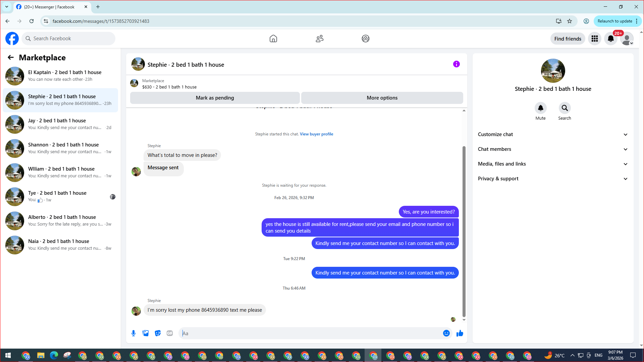Mute this conversation with bell icon
644x362 pixels.
coord(540,108)
